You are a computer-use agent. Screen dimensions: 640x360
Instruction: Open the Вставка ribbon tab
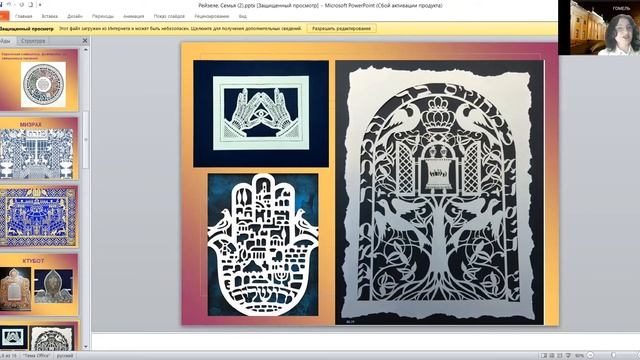tap(50, 16)
